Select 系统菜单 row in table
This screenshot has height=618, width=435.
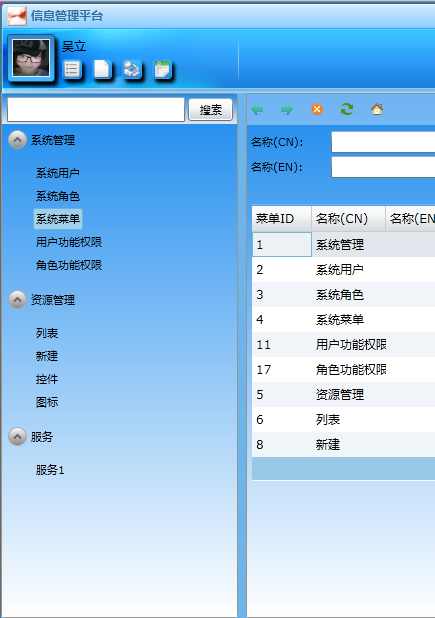344,319
